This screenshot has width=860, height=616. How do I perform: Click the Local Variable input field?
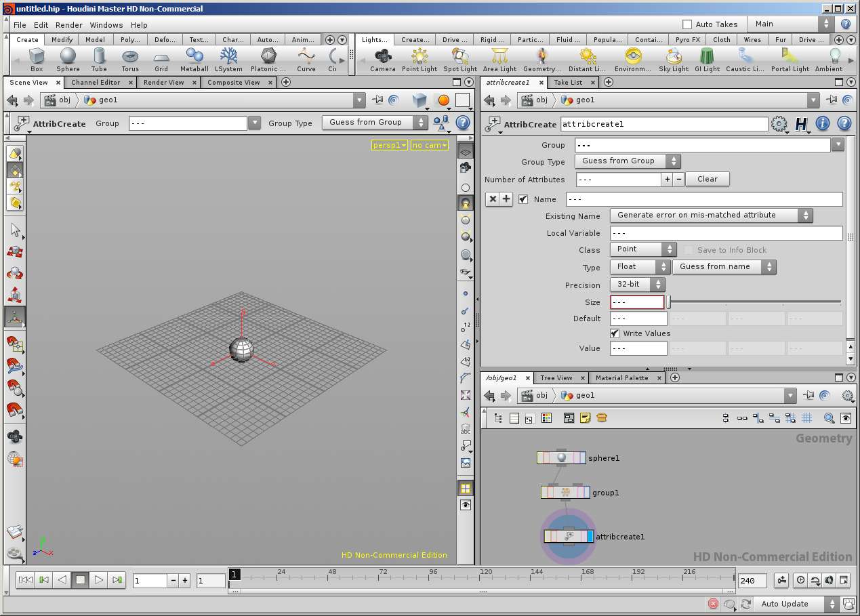[726, 233]
